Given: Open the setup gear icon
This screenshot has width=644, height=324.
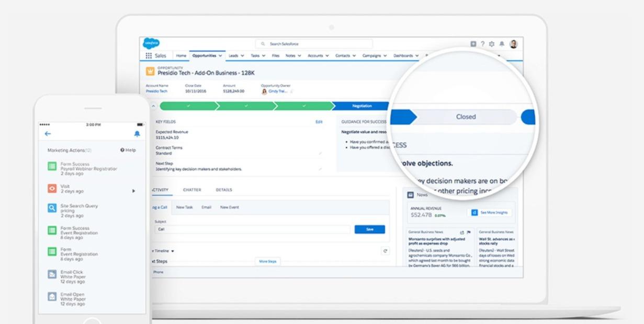Looking at the screenshot, I should (492, 44).
